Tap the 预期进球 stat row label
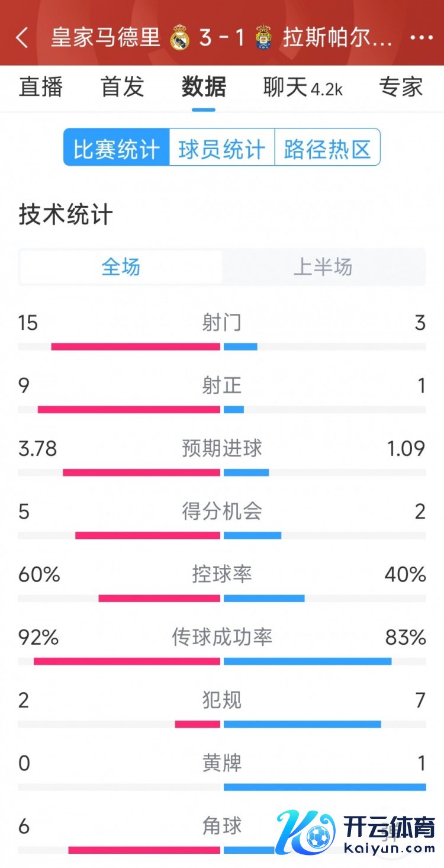 pos(222,448)
